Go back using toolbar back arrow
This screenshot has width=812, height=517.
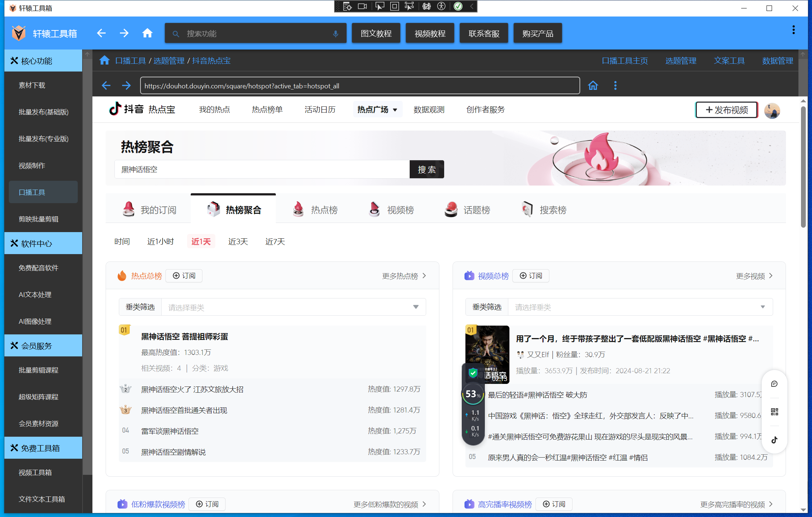click(x=101, y=33)
